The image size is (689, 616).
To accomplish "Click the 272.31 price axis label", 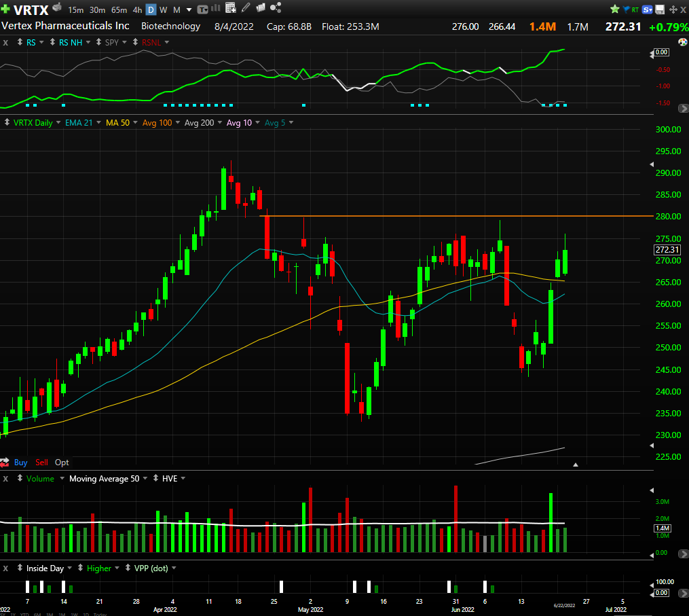I will (x=667, y=250).
